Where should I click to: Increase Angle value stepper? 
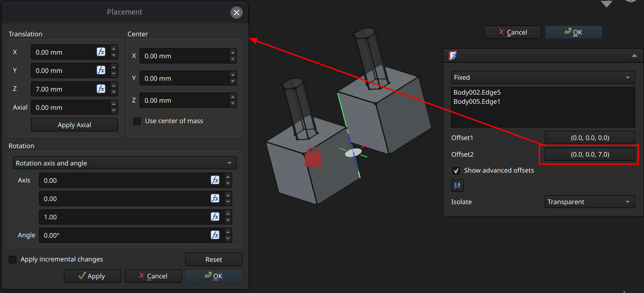[228, 232]
